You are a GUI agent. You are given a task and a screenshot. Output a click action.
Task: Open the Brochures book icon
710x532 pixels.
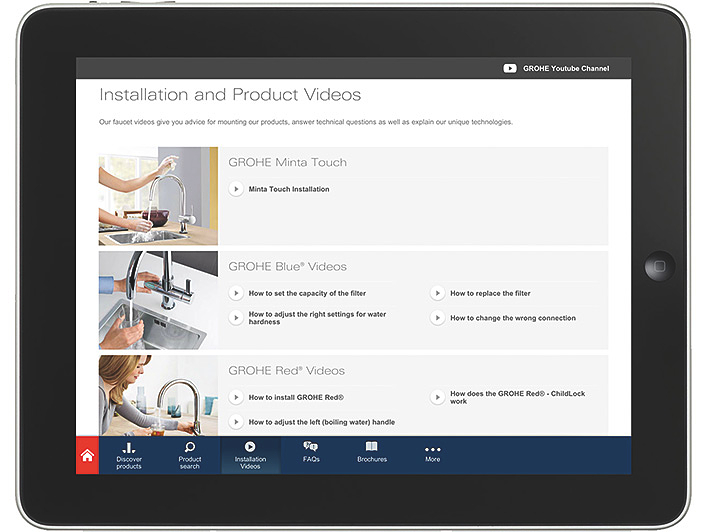click(371, 446)
